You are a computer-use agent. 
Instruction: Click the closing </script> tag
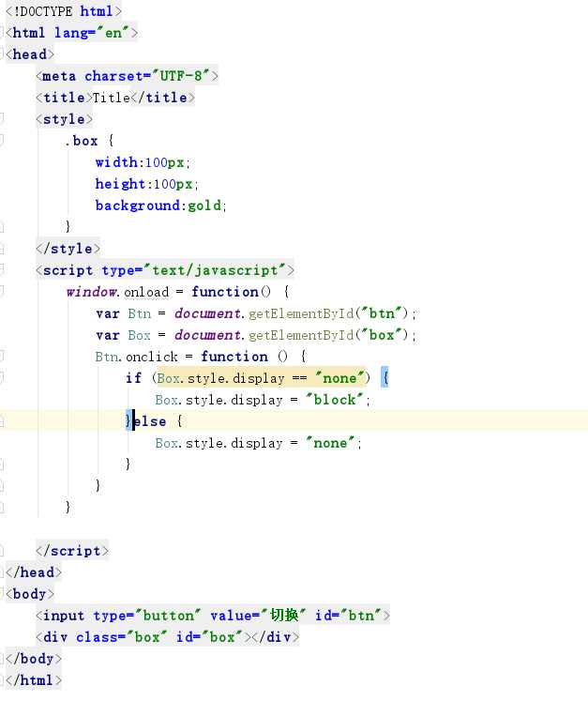[x=72, y=550]
